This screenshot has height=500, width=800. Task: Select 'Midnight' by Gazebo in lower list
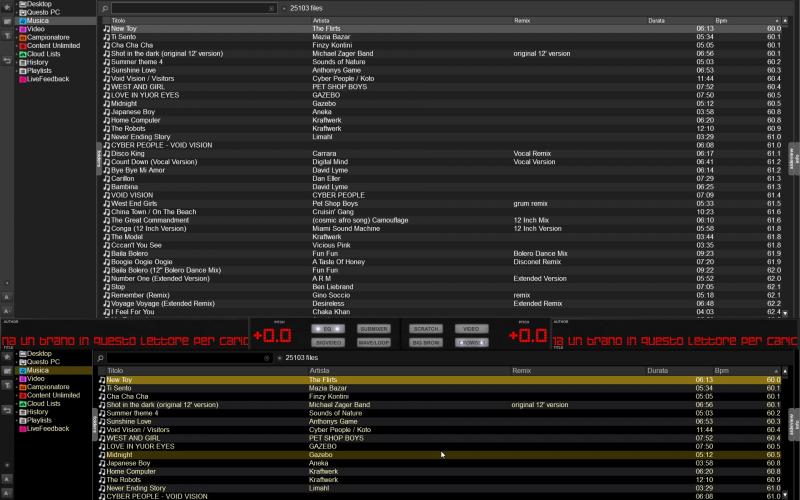[440, 455]
